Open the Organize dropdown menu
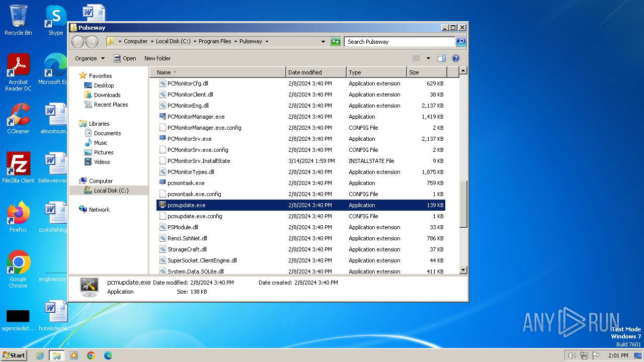This screenshot has height=362, width=644. click(x=90, y=58)
